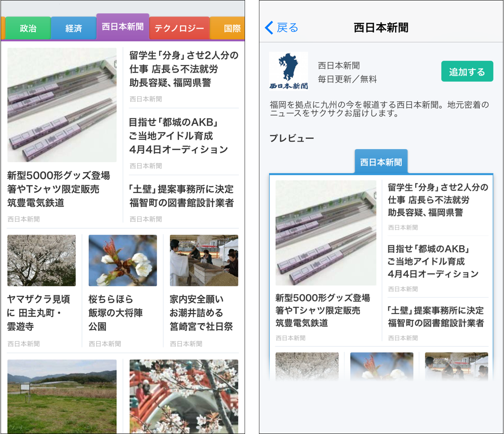The image size is (504, 434).
Task: Open the 桜ちらほら 飯塚の大将陣公園 headline
Action: coord(116,313)
